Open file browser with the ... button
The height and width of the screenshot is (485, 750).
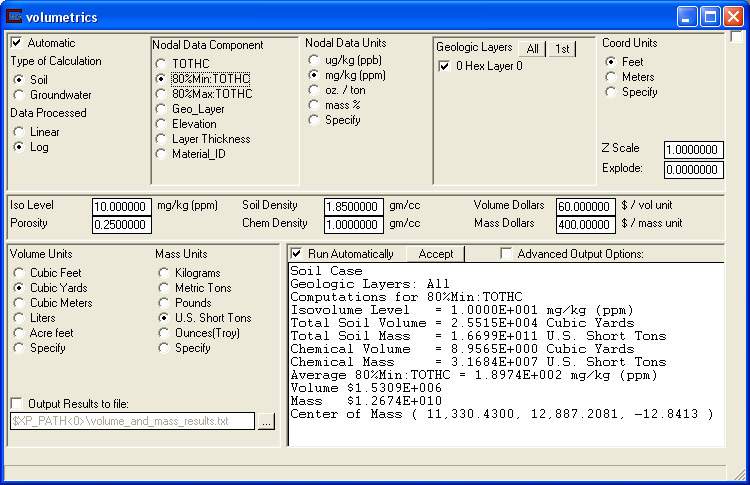pos(266,421)
